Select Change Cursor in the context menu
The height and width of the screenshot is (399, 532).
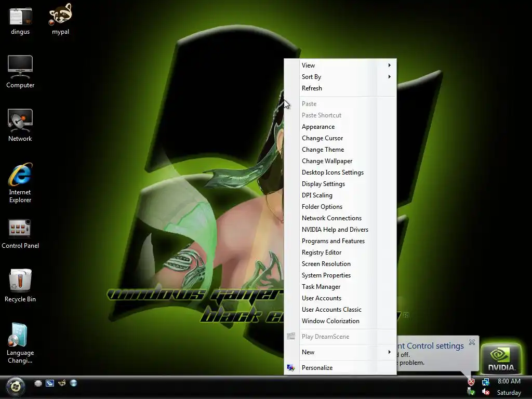340,138
